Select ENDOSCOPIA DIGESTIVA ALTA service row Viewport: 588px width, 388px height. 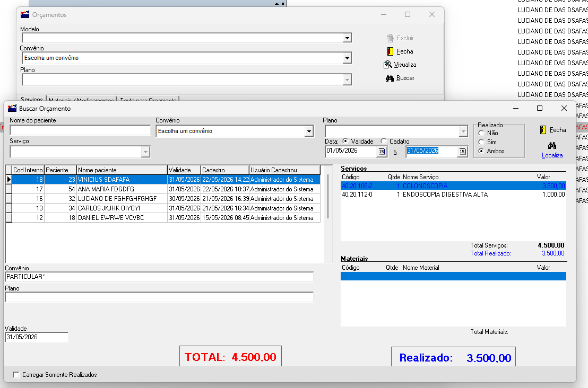453,195
